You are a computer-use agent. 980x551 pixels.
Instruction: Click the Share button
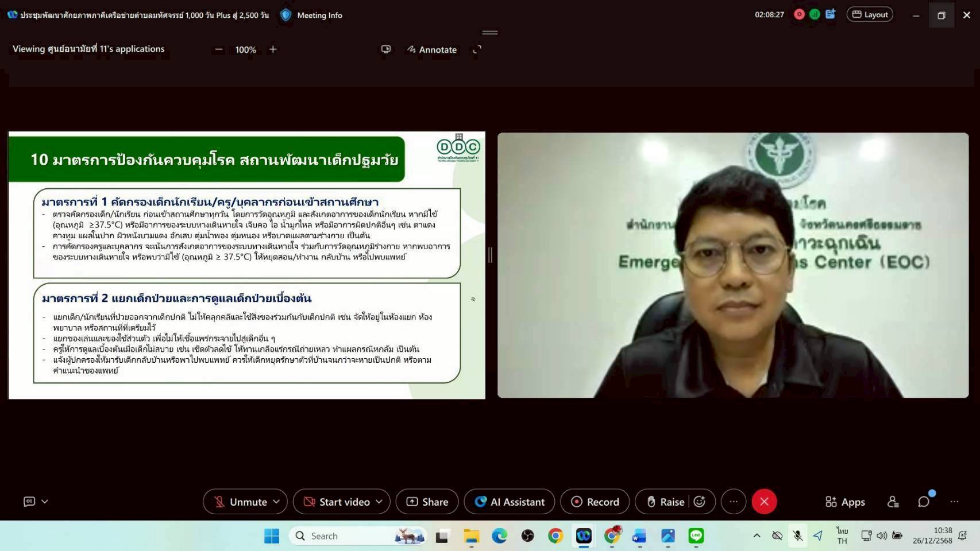427,502
